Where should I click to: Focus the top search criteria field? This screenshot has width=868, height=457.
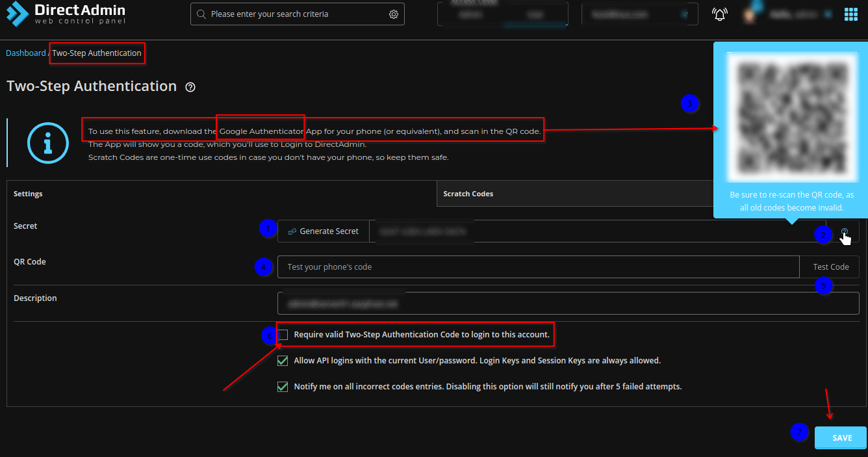[x=298, y=14]
